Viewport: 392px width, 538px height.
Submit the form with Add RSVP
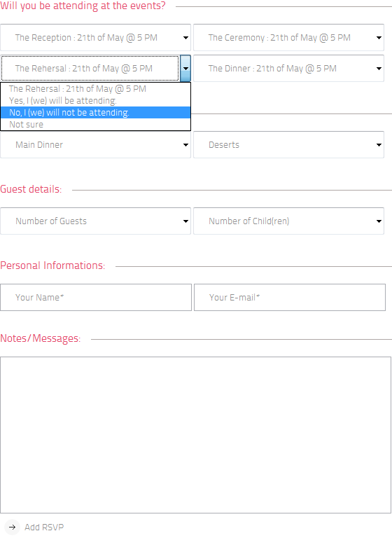click(44, 527)
